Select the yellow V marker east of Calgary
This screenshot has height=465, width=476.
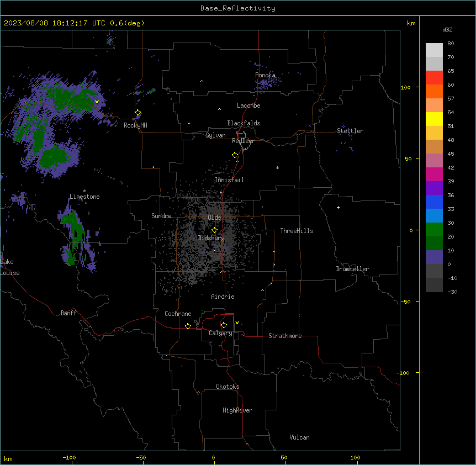[237, 323]
